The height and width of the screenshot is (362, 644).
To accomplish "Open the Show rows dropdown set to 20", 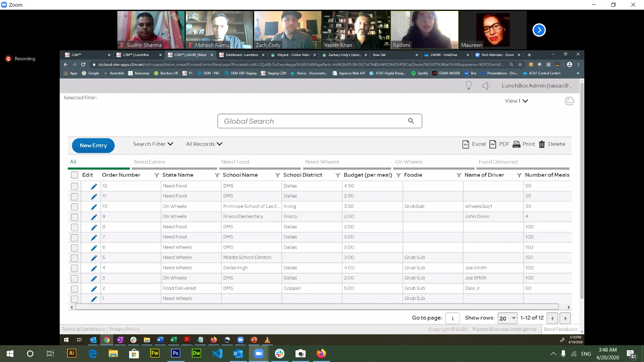I will 507,318.
